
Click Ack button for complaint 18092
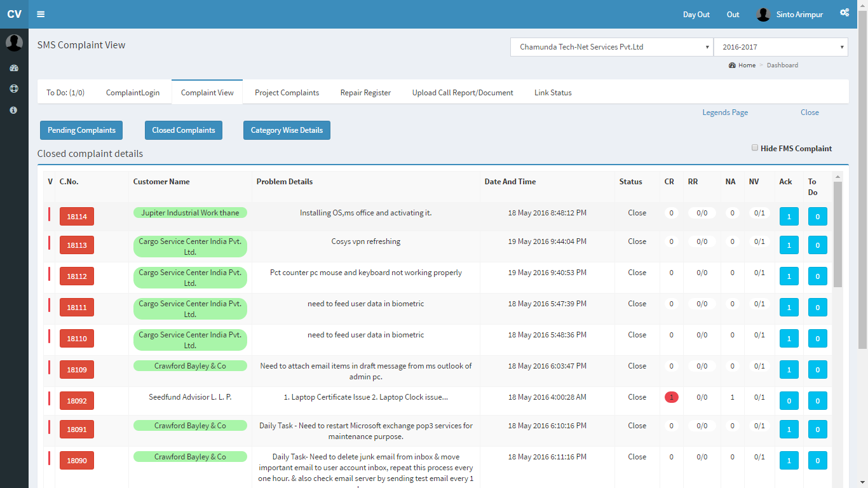[789, 401]
